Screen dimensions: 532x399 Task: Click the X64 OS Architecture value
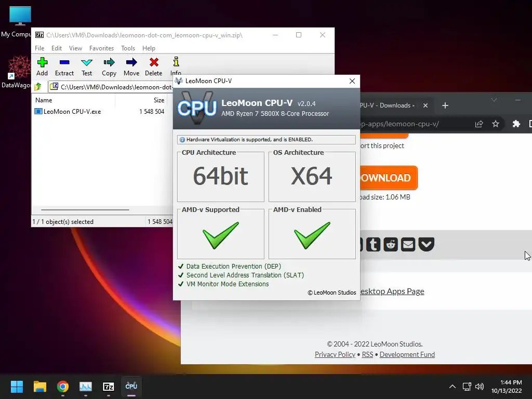[312, 176]
